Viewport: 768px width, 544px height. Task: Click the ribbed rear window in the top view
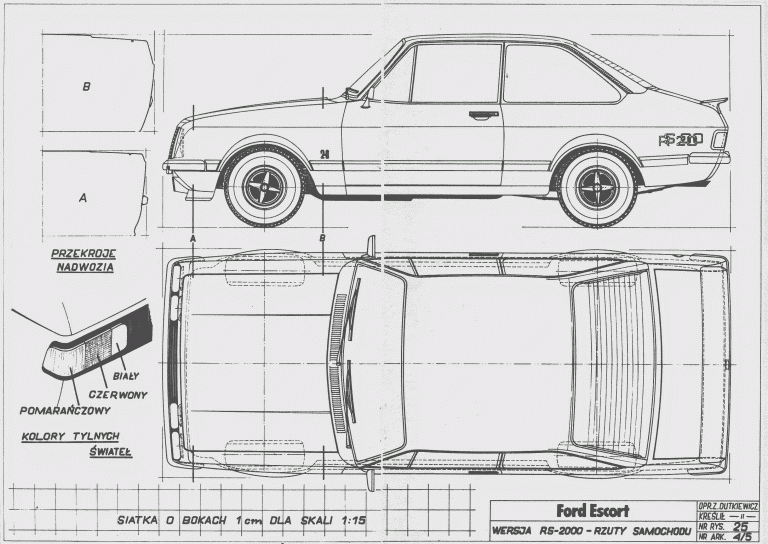tap(612, 364)
